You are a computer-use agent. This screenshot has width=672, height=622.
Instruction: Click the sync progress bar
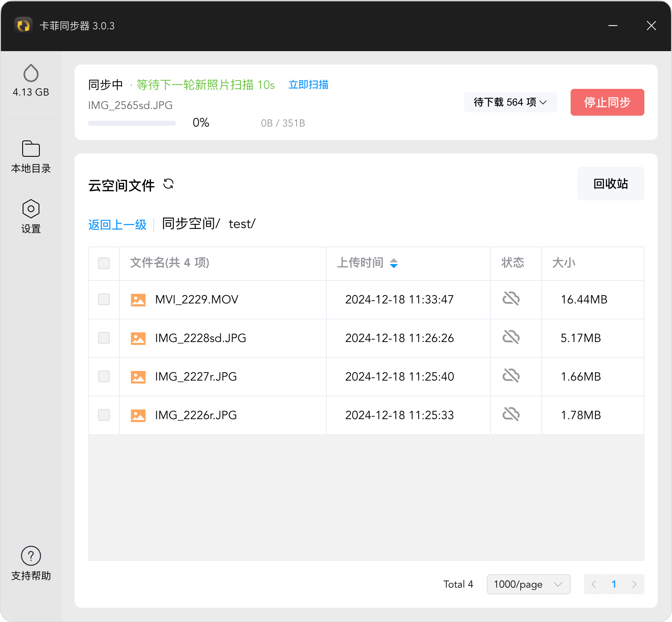point(132,123)
